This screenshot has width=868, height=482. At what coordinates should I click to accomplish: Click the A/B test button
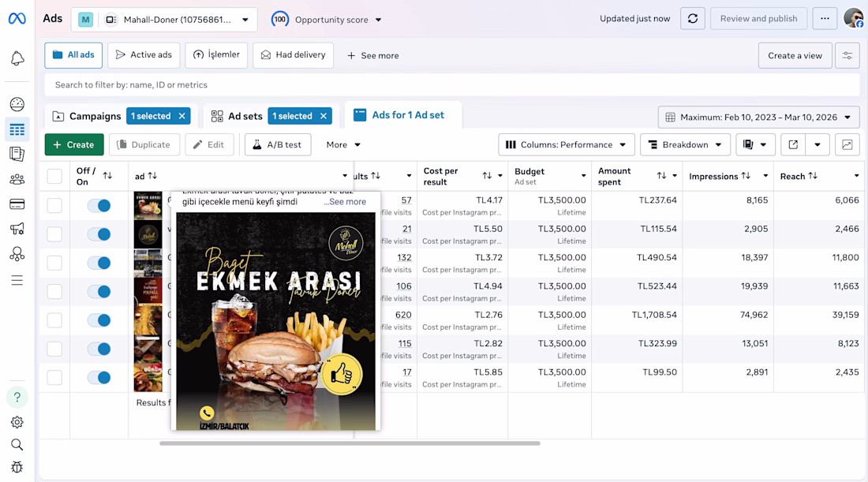click(x=278, y=145)
